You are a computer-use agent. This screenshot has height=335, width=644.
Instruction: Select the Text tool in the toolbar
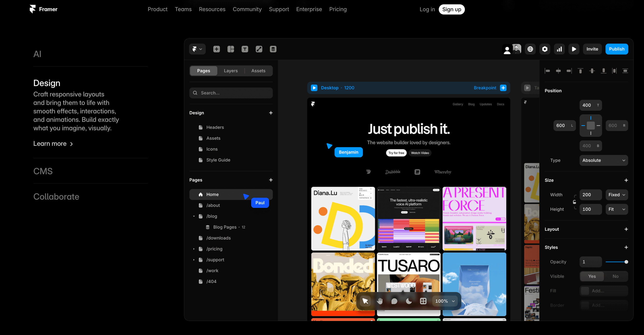click(x=245, y=49)
